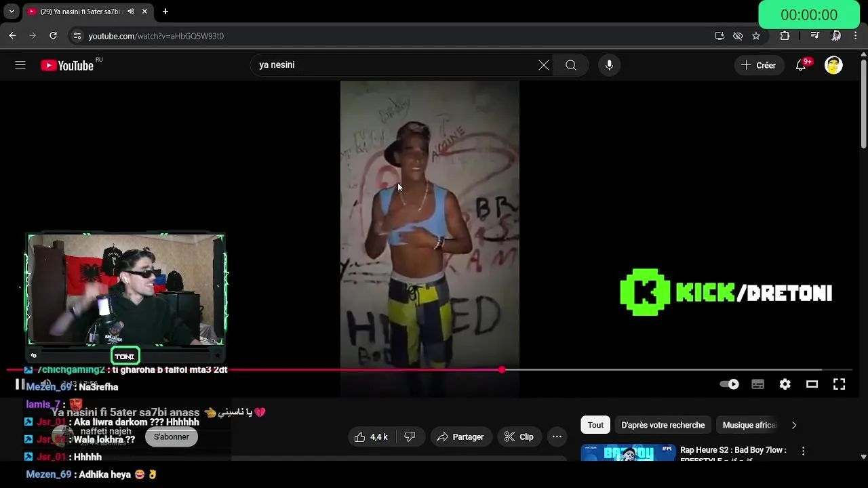Go to the YouTube home logo

[67, 65]
